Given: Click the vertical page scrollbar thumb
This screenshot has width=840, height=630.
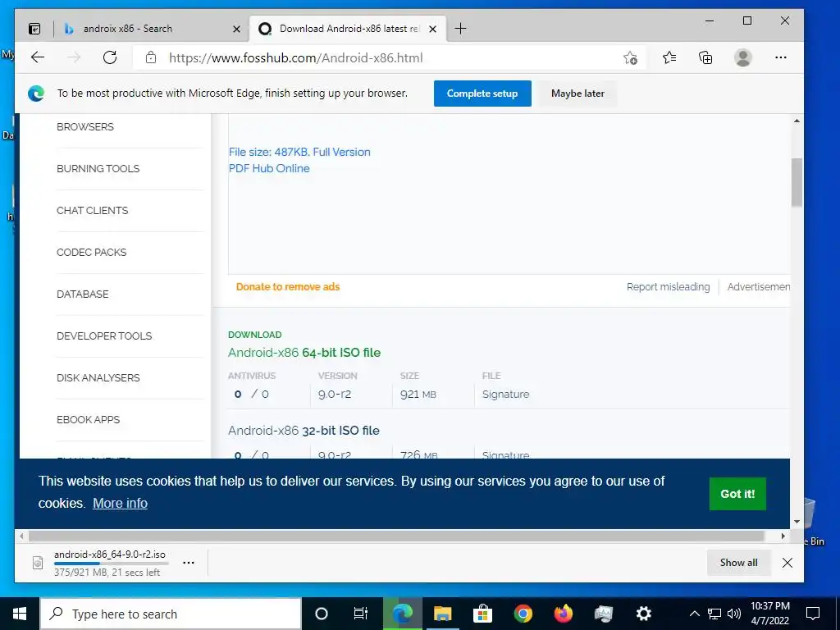Looking at the screenshot, I should (797, 182).
